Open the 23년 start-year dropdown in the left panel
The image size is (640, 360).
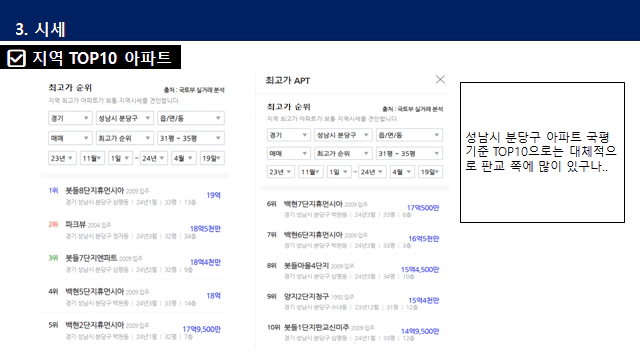click(62, 158)
